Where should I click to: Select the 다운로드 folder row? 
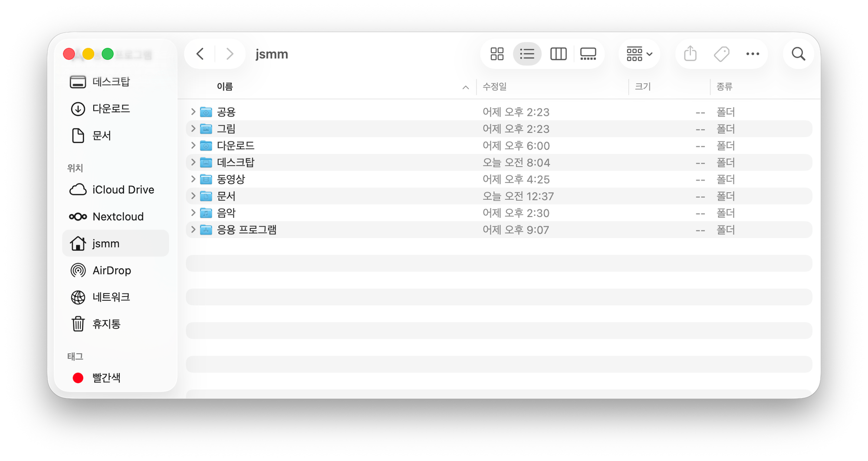pyautogui.click(x=236, y=145)
